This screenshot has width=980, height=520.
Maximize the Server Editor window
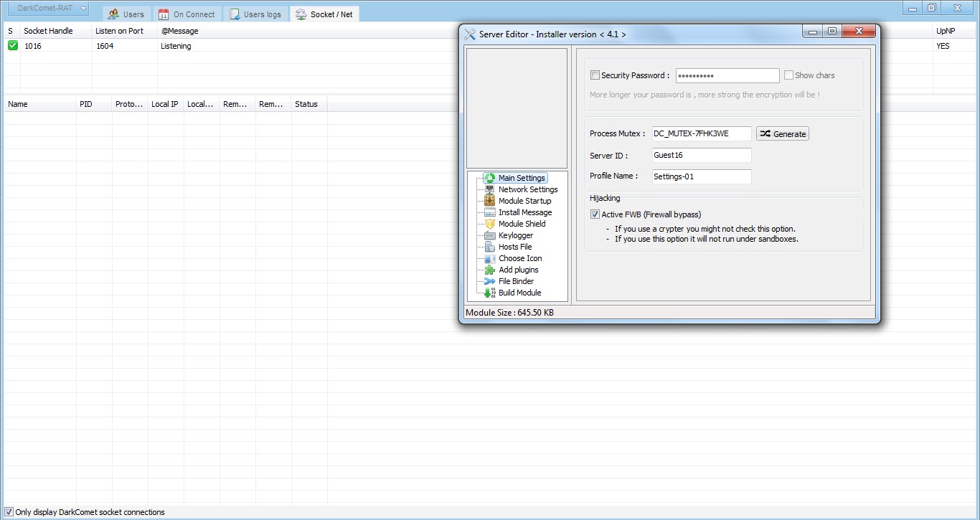[x=831, y=32]
